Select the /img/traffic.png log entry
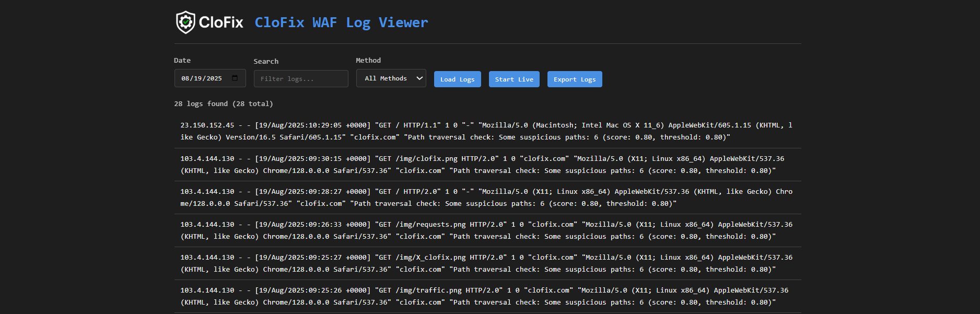 tap(488, 296)
